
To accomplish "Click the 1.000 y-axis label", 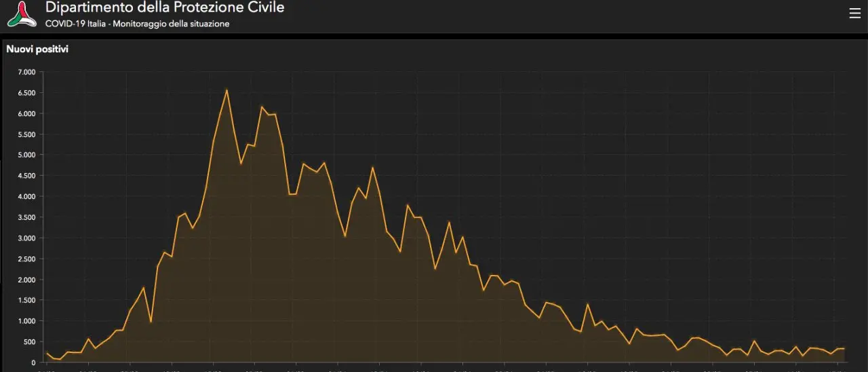I will click(x=26, y=321).
